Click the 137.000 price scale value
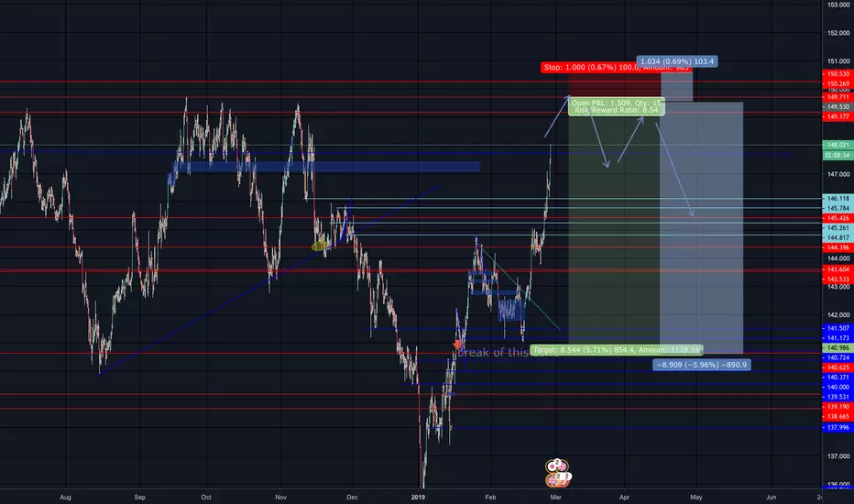The height and width of the screenshot is (504, 854). pyautogui.click(x=838, y=456)
